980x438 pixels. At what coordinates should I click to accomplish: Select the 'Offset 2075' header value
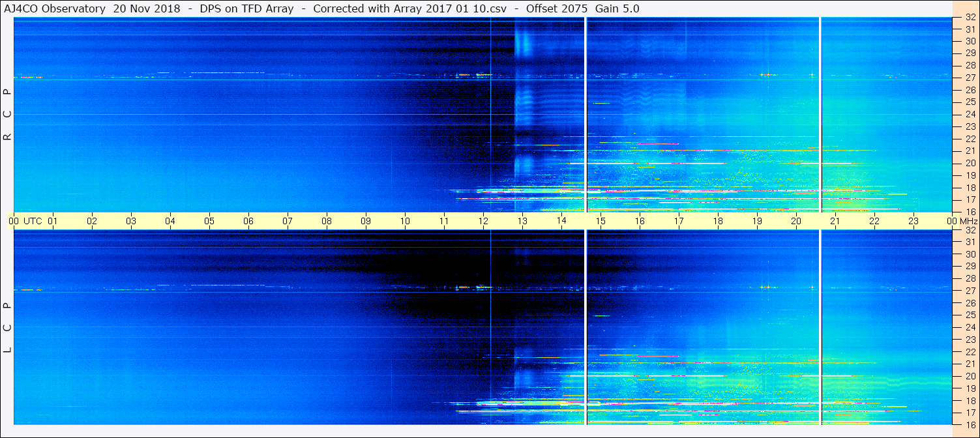(556, 8)
